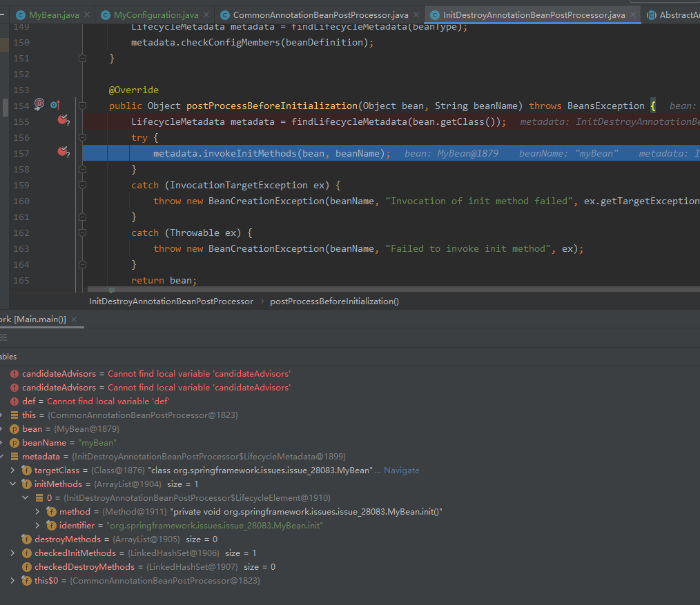Image resolution: width=700 pixels, height=605 pixels.
Task: Collapse the postProcessBeforeInitialization method at line 154
Action: pyautogui.click(x=82, y=106)
